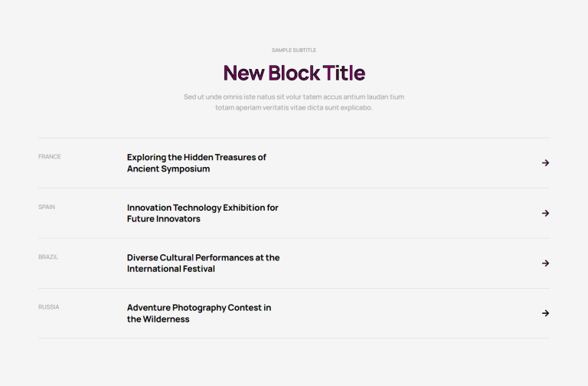Select the SPAIN country label
588x386 pixels.
point(47,207)
